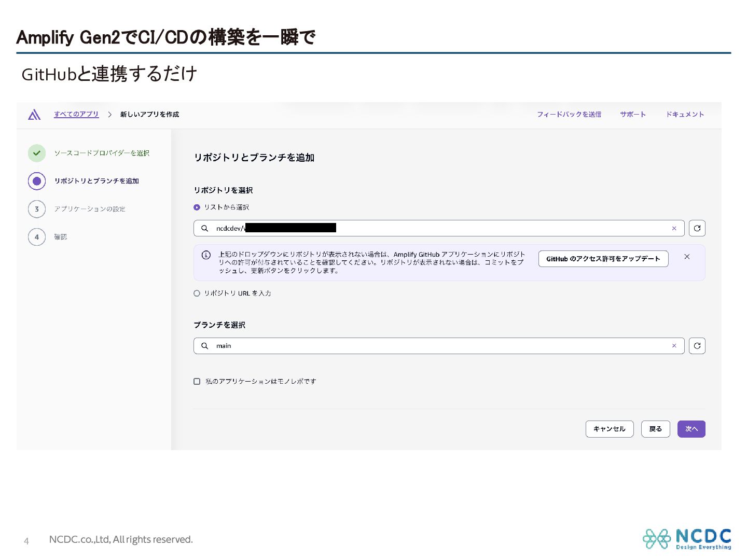Click step 4 number icon
The image size is (747, 560).
37,237
